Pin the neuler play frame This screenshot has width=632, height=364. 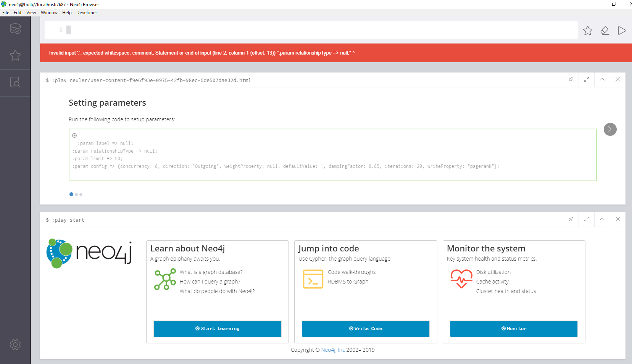[571, 80]
